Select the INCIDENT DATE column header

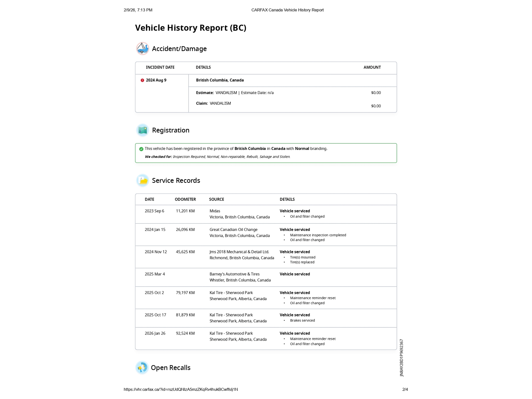tap(160, 67)
